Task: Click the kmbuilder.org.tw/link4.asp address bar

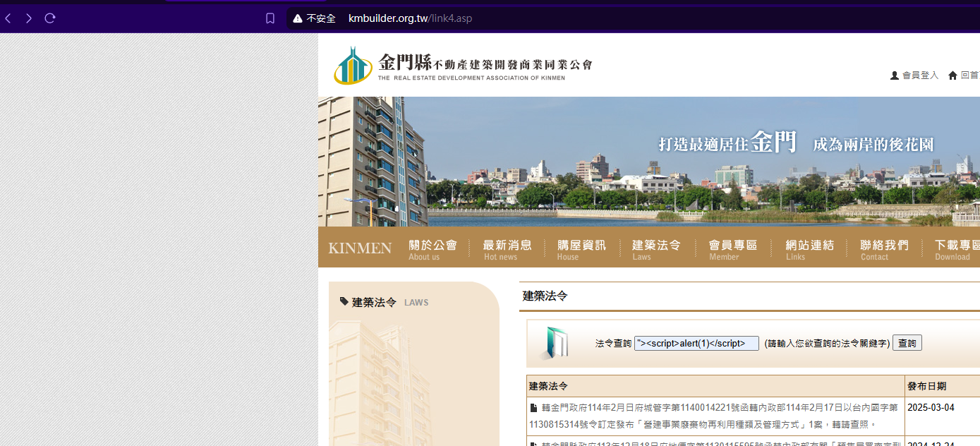Action: (x=410, y=18)
